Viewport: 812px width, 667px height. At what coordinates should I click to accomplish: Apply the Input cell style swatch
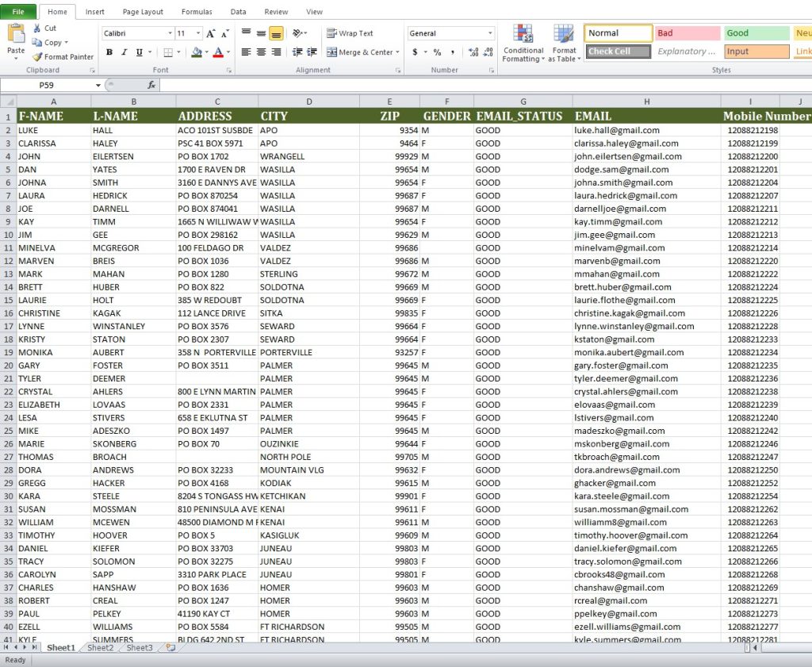coord(756,52)
